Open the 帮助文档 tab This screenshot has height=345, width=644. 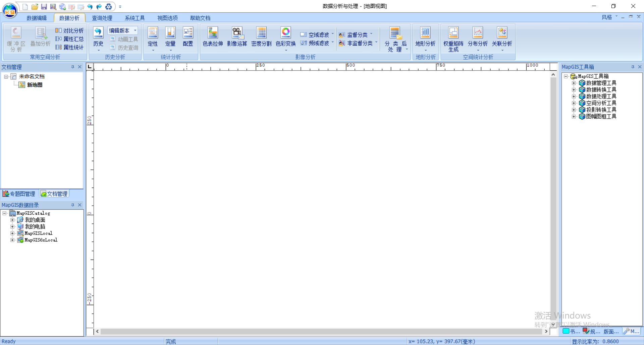click(x=200, y=18)
